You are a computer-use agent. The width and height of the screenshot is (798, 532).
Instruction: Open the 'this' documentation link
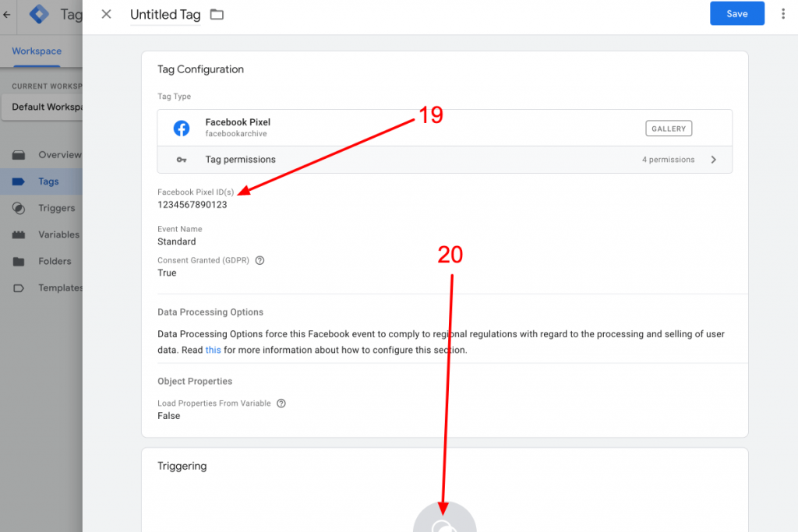[x=214, y=350]
